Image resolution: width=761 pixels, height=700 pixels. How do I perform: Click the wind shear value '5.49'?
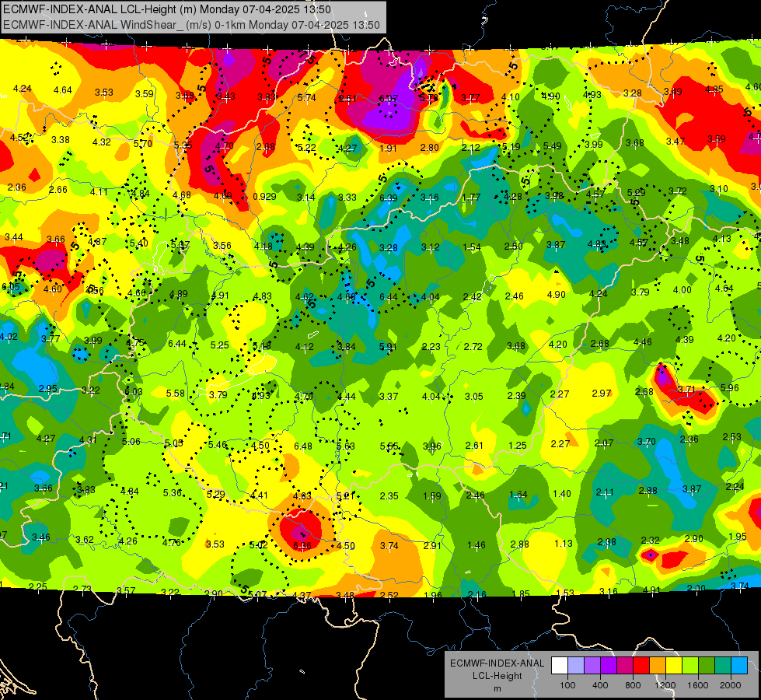pyautogui.click(x=553, y=145)
